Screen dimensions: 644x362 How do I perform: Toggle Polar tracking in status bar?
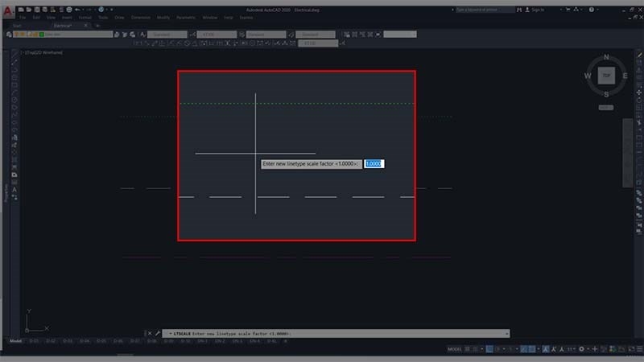[497, 349]
